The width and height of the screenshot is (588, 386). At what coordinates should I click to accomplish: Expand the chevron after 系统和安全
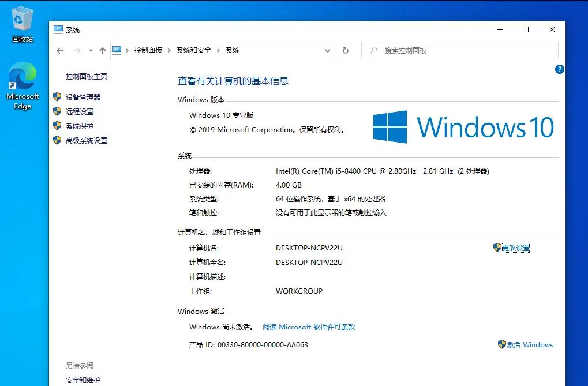click(218, 50)
